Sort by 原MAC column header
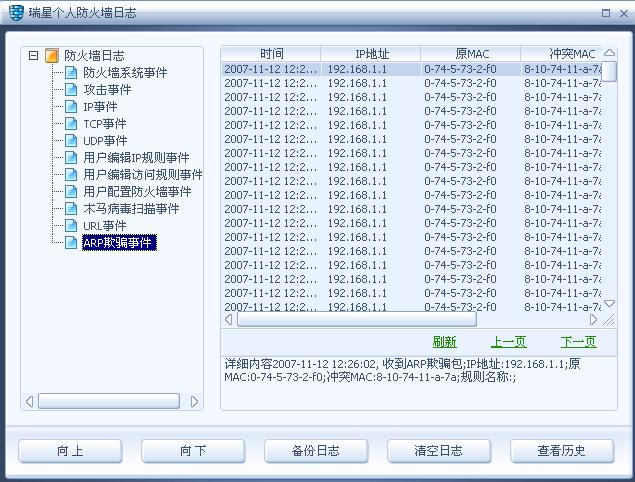This screenshot has width=635, height=482. click(471, 53)
